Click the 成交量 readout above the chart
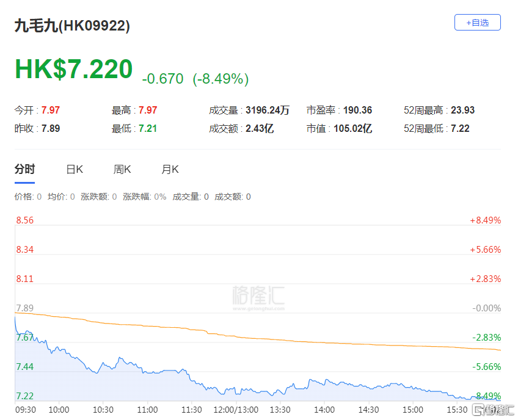Viewport: 518px width, 420px height. pyautogui.click(x=191, y=197)
